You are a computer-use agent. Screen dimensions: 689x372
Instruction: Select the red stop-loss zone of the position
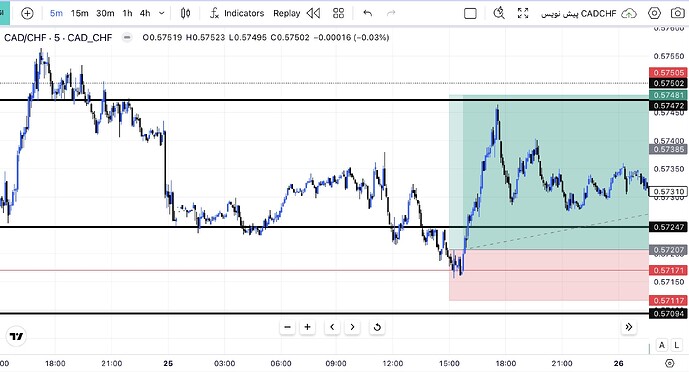pyautogui.click(x=549, y=275)
